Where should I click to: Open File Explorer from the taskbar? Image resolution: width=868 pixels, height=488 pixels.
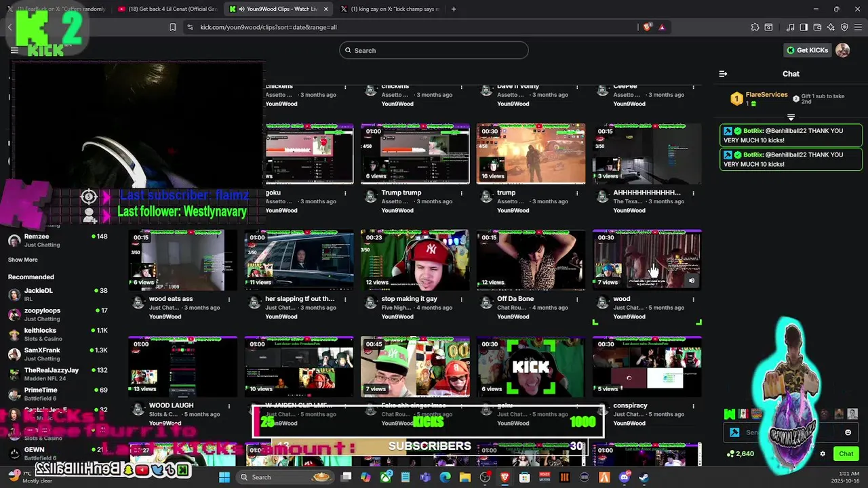coord(465,477)
